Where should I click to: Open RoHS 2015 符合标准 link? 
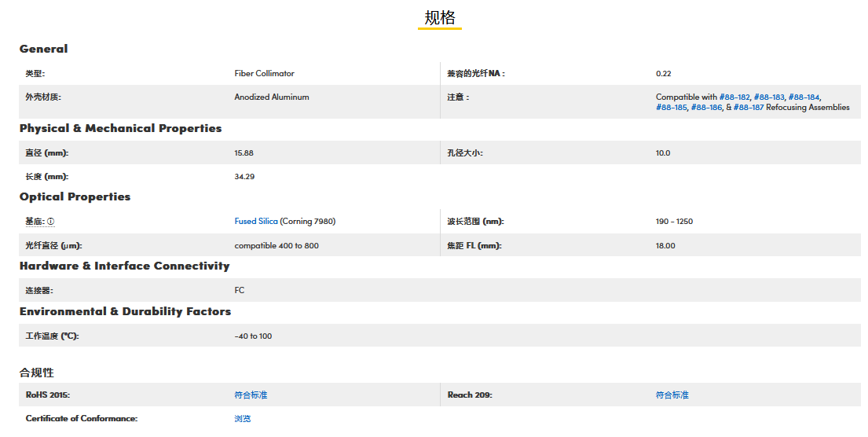pos(251,395)
